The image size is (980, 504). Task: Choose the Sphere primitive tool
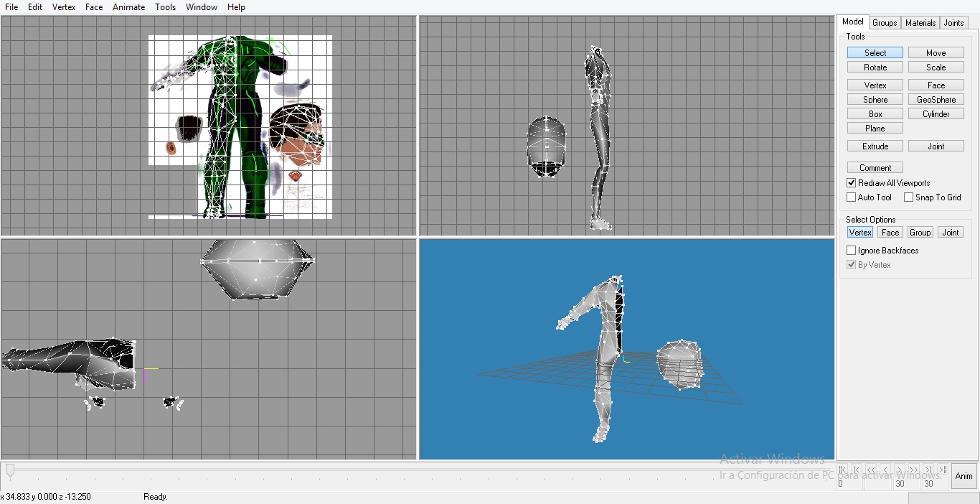[x=875, y=100]
